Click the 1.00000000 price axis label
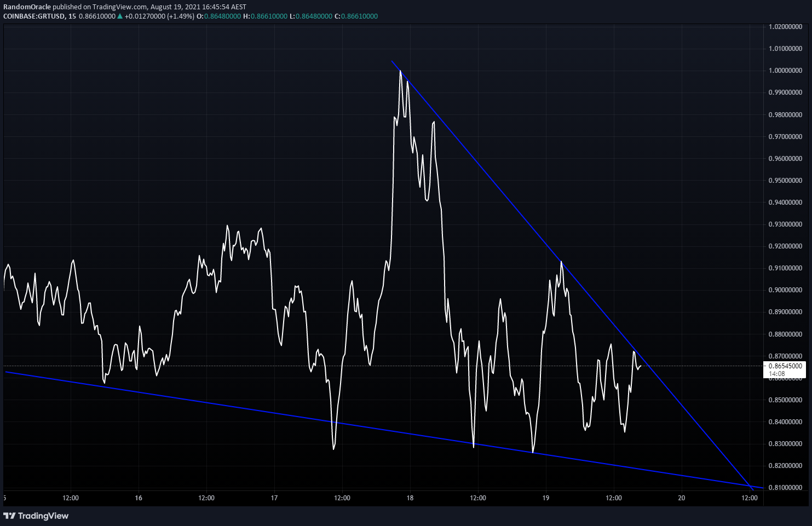 click(x=785, y=71)
